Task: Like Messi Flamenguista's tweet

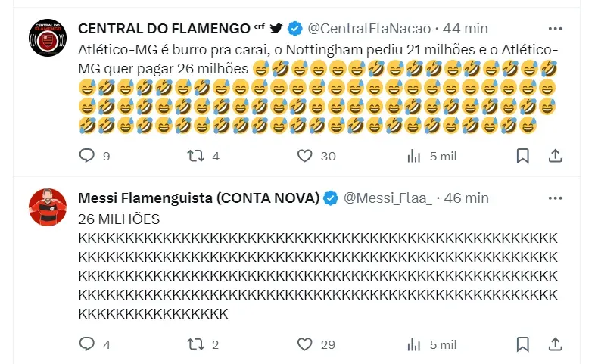Action: [x=304, y=344]
